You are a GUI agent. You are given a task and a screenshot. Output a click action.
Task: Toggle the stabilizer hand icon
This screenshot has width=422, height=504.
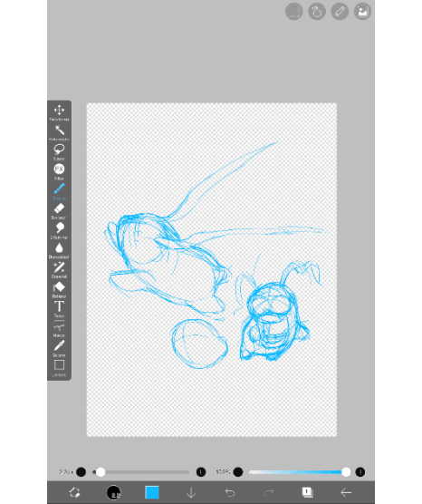pos(317,12)
